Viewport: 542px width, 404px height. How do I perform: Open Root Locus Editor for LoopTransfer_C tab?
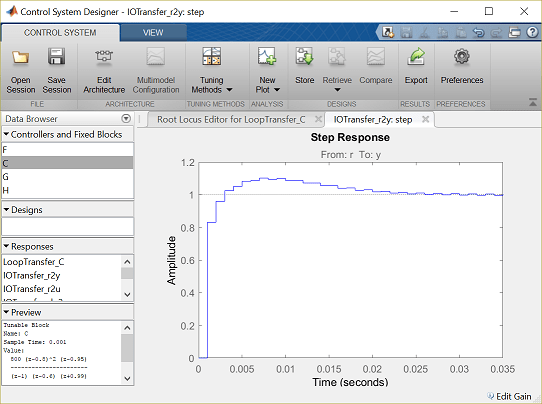pos(231,120)
